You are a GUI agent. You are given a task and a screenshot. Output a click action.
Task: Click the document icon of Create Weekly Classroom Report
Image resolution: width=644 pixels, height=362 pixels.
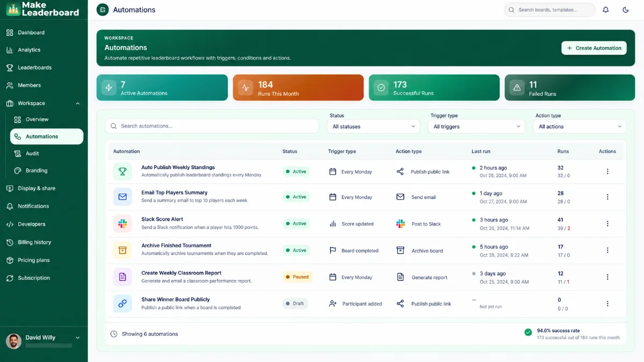[x=122, y=277]
